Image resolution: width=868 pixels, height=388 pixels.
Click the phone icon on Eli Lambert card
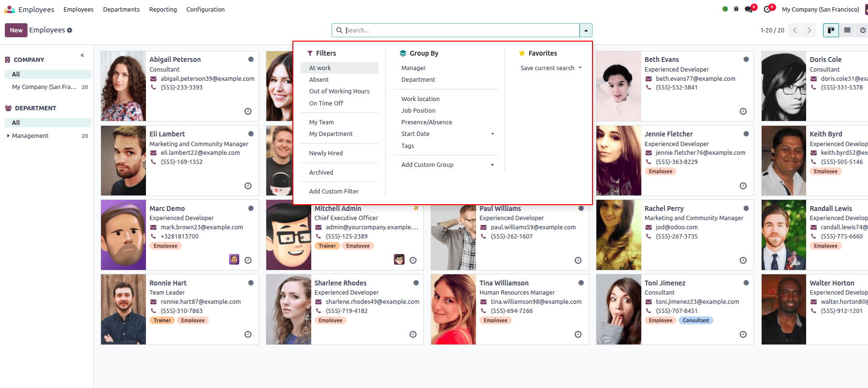coord(153,162)
